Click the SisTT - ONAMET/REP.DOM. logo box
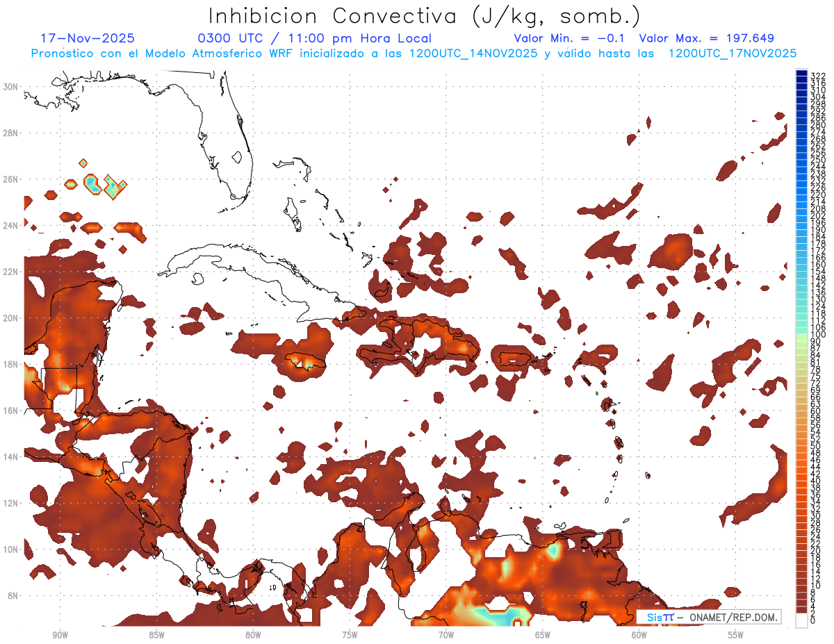This screenshot has width=834, height=644. (x=708, y=617)
